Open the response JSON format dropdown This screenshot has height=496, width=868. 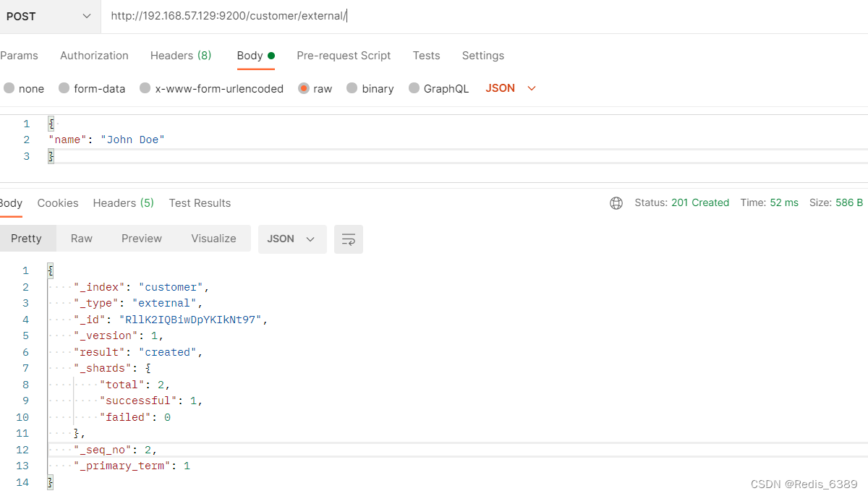pyautogui.click(x=292, y=239)
